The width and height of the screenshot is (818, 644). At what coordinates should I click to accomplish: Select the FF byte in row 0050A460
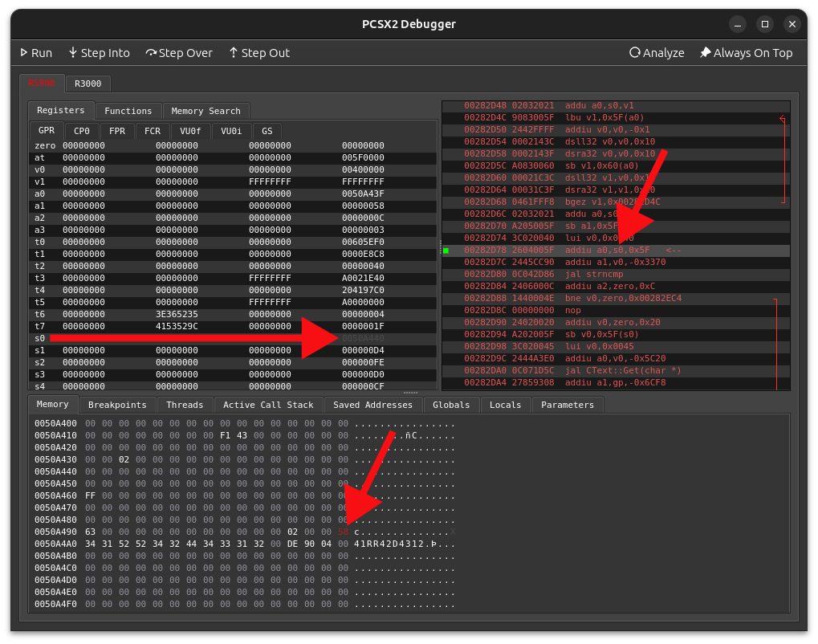90,495
